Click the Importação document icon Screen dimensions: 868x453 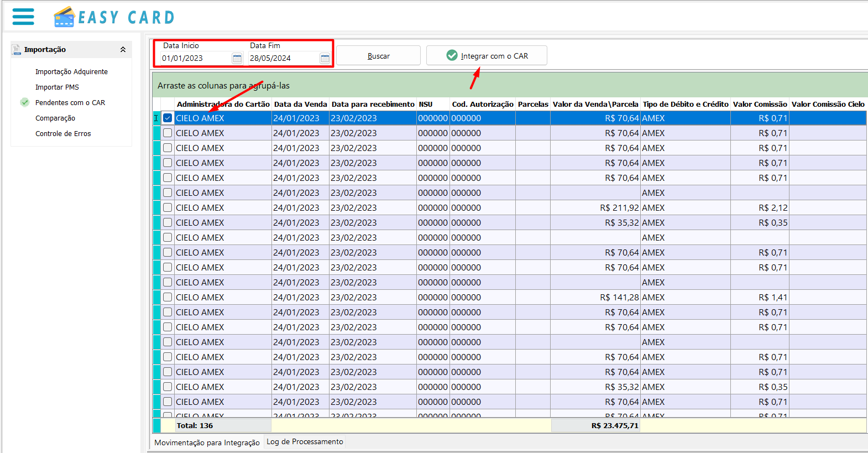(x=16, y=50)
